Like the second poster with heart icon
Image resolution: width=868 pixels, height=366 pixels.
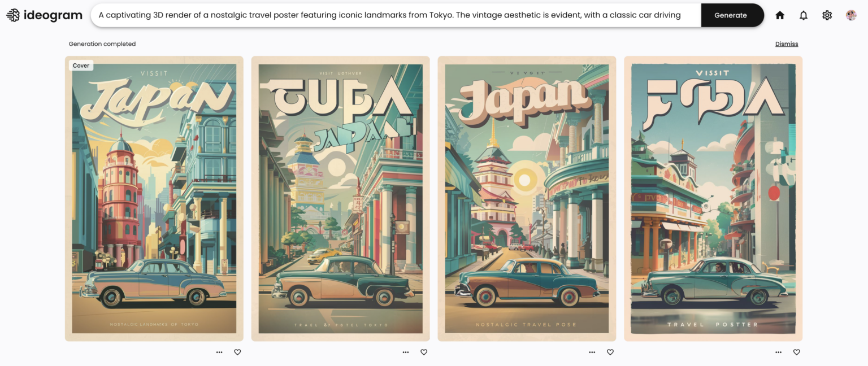(424, 352)
